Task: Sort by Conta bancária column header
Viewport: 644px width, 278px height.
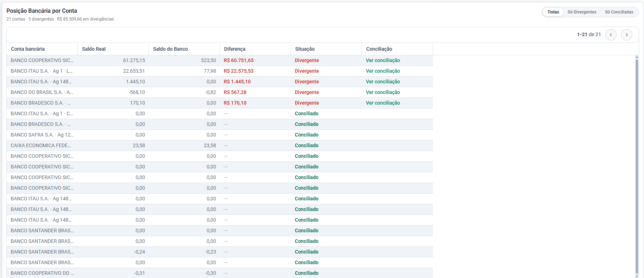Action: point(42,49)
